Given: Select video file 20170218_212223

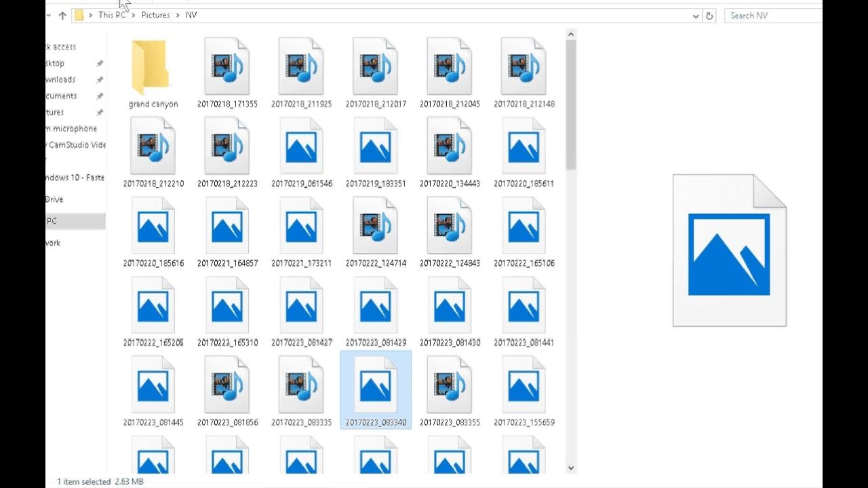Looking at the screenshot, I should coord(227,152).
